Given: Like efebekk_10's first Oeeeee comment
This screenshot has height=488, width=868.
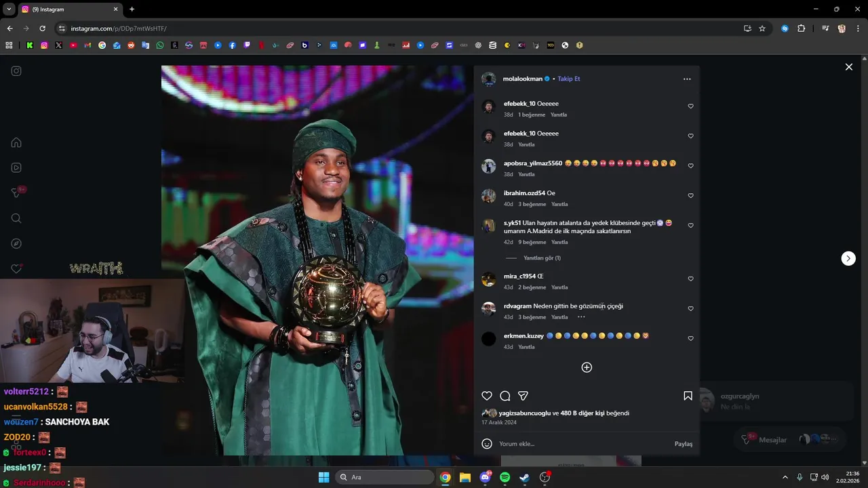Looking at the screenshot, I should 691,106.
